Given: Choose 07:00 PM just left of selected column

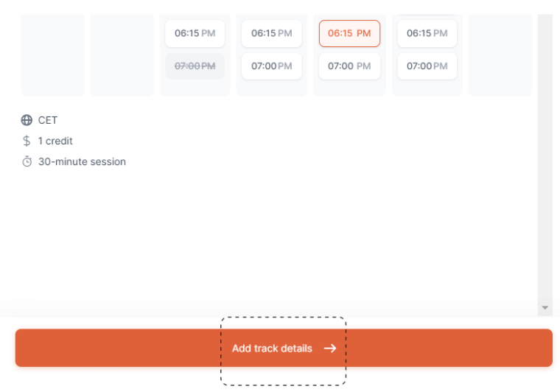Looking at the screenshot, I should click(x=272, y=66).
